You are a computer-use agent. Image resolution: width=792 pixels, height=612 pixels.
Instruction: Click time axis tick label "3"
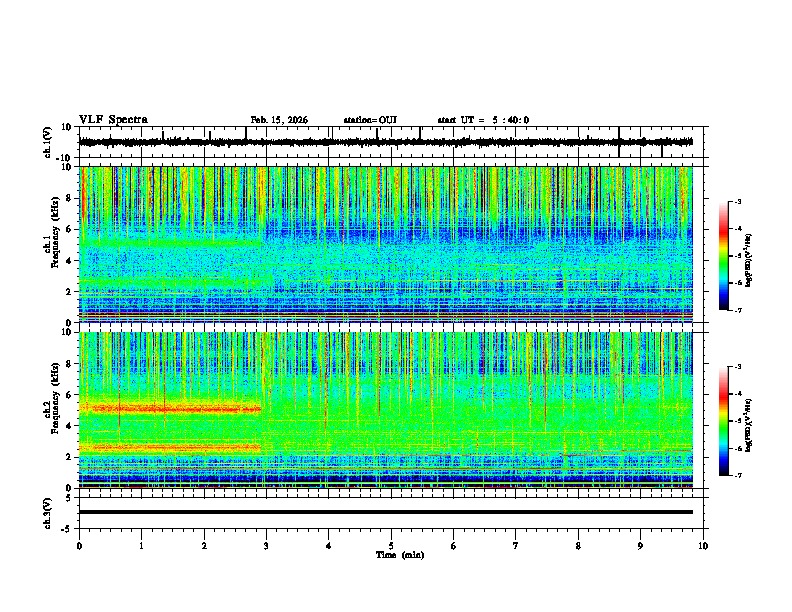point(266,546)
